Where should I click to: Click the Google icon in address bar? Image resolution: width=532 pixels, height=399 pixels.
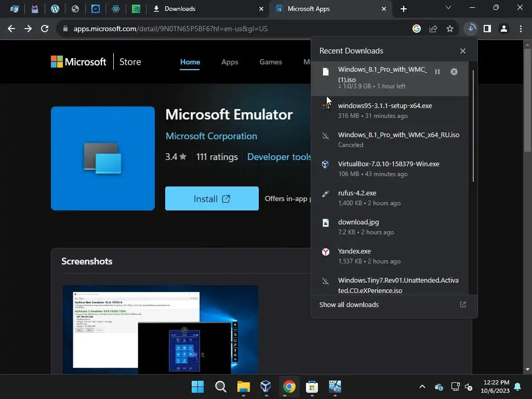click(417, 29)
